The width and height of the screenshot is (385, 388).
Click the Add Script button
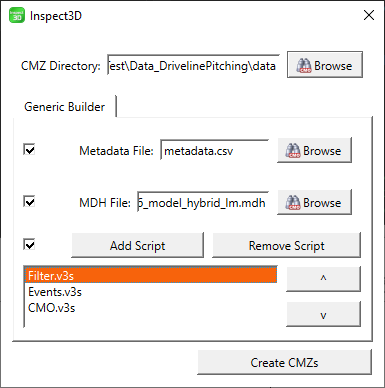[137, 245]
